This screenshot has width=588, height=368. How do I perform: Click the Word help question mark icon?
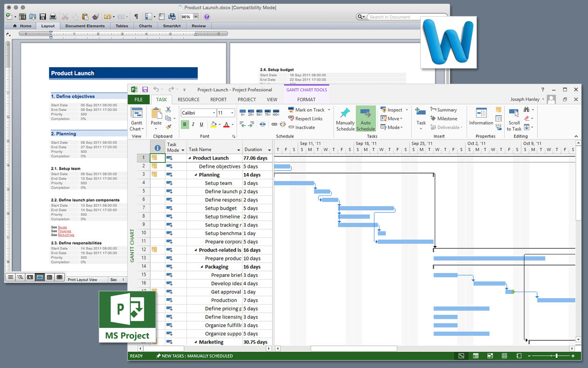[207, 17]
